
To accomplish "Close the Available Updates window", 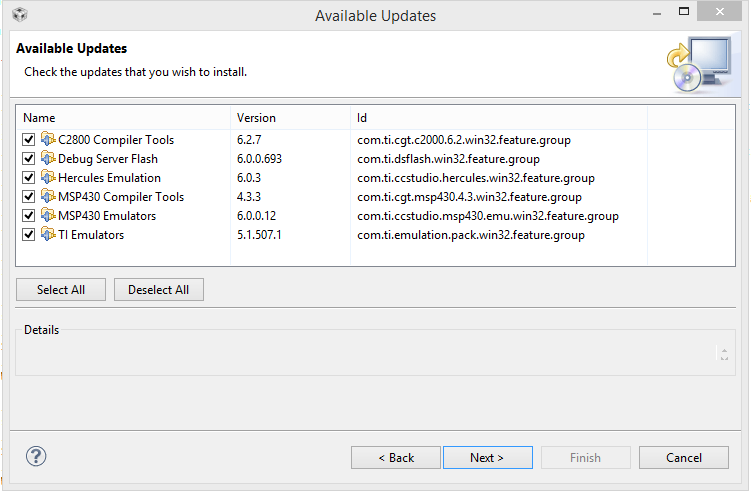I will click(x=719, y=11).
